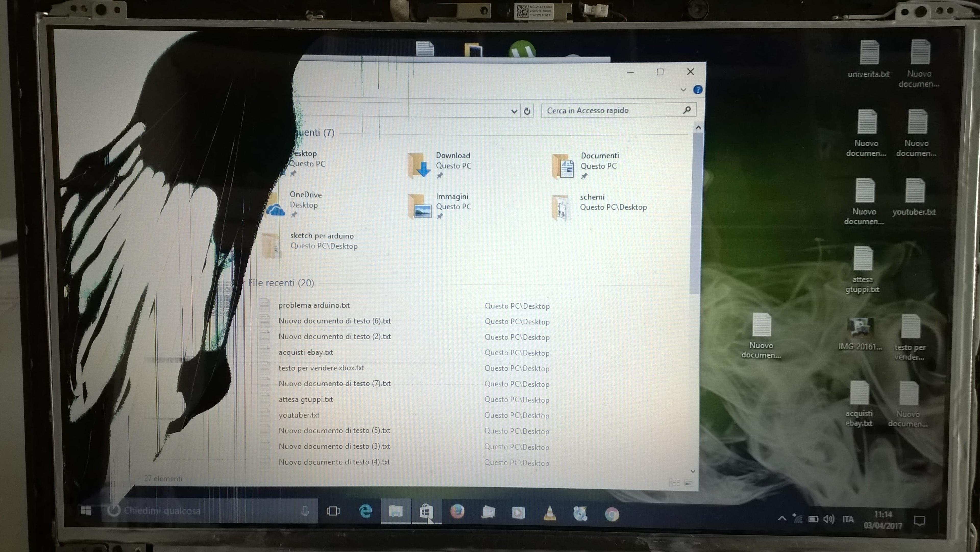Click the refresh button beside address bar
This screenshot has height=552, width=980.
pos(527,111)
